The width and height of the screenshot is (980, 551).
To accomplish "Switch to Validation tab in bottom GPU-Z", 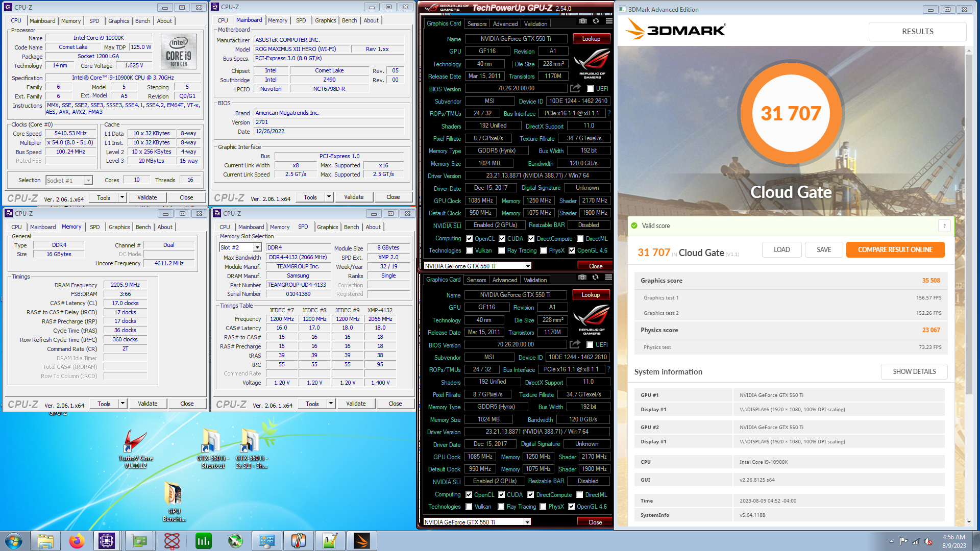I will [x=535, y=280].
